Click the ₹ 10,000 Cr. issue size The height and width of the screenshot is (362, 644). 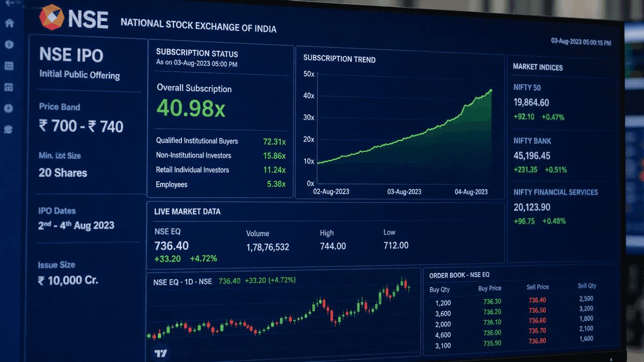click(x=68, y=280)
